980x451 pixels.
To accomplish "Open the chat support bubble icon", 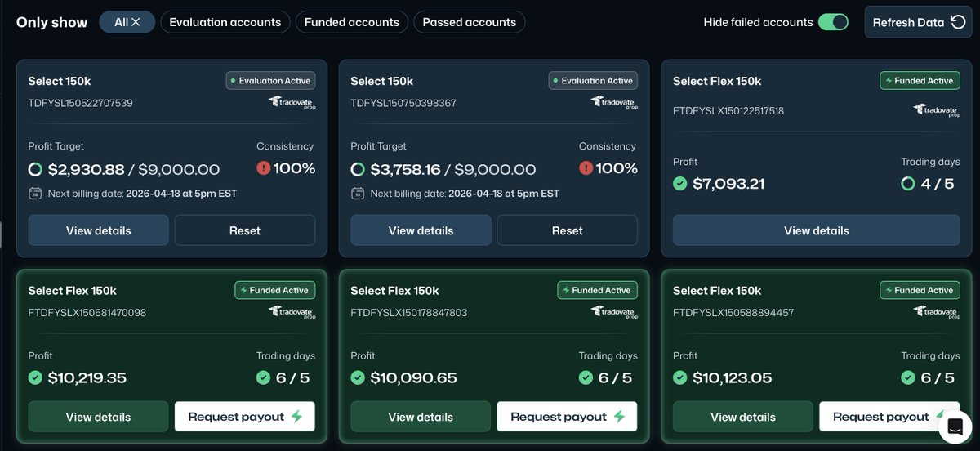I will click(954, 426).
